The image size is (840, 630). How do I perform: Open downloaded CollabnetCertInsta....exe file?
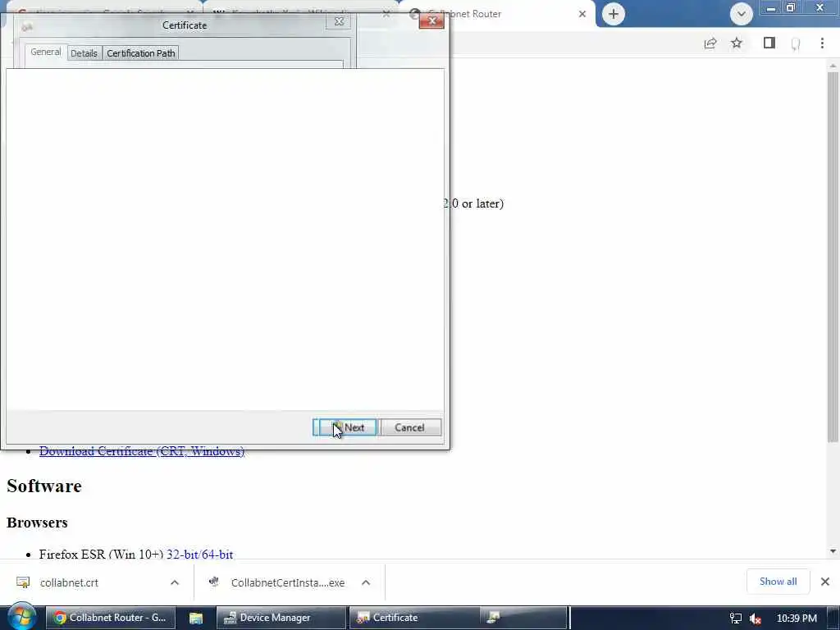coord(287,582)
